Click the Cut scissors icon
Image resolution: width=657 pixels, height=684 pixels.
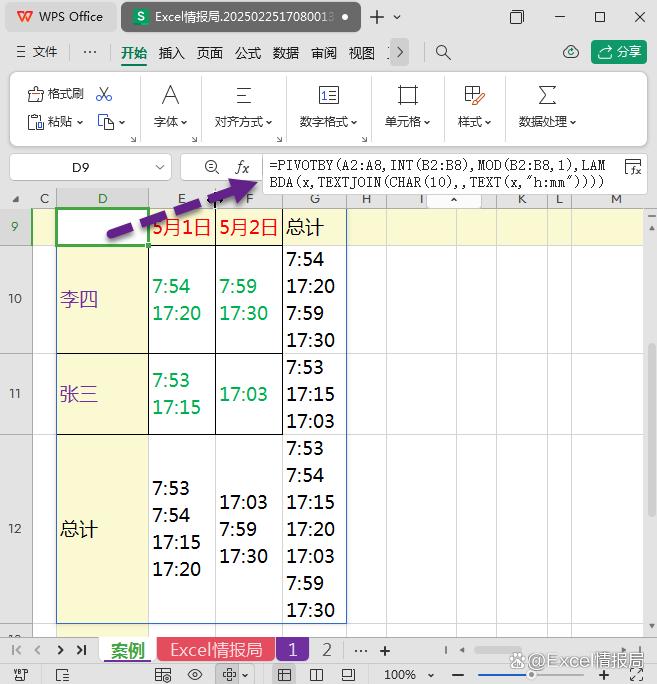coord(104,94)
